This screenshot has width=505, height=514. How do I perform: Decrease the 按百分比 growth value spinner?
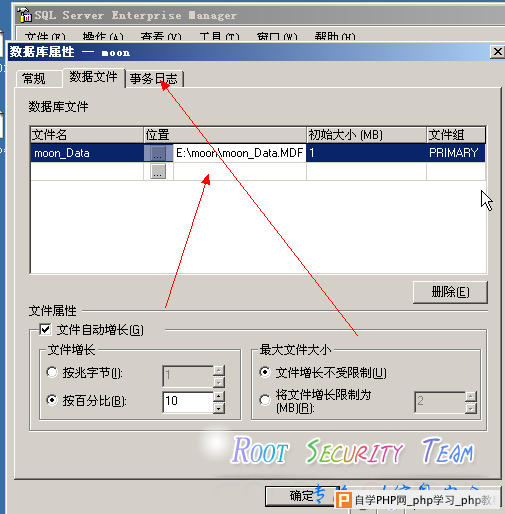[x=218, y=408]
